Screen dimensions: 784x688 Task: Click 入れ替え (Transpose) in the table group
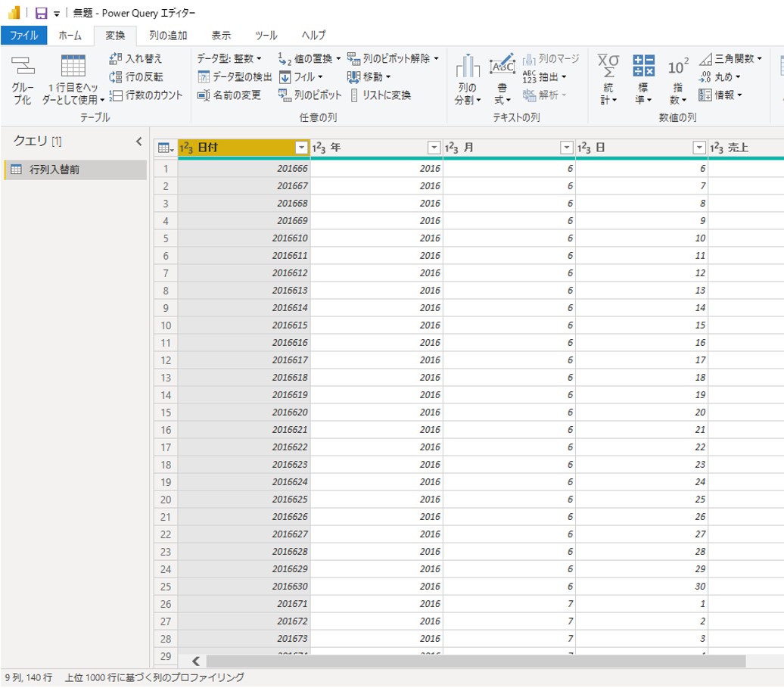coord(136,58)
